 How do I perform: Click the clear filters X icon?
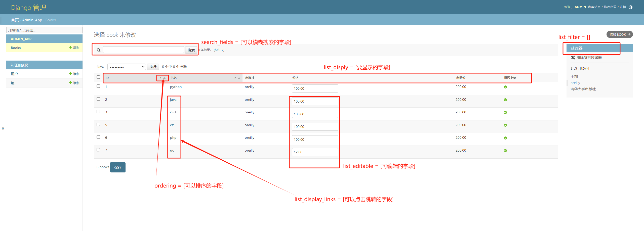coord(573,58)
